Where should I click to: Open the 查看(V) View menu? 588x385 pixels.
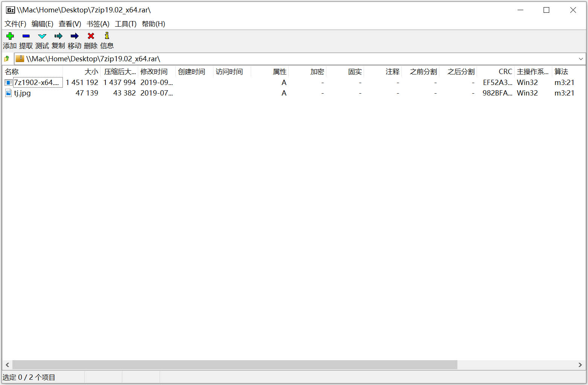tap(70, 24)
